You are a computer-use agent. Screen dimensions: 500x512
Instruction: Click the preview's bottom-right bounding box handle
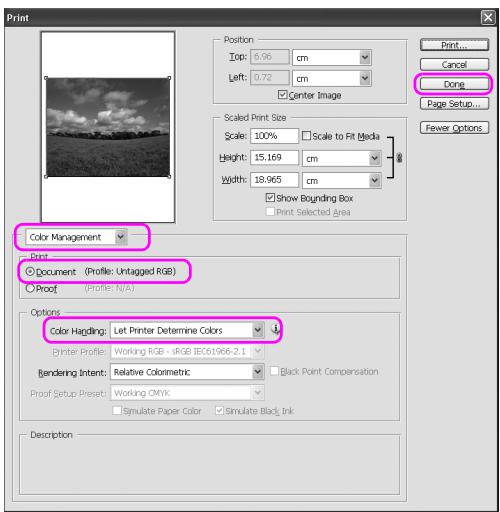point(169,177)
